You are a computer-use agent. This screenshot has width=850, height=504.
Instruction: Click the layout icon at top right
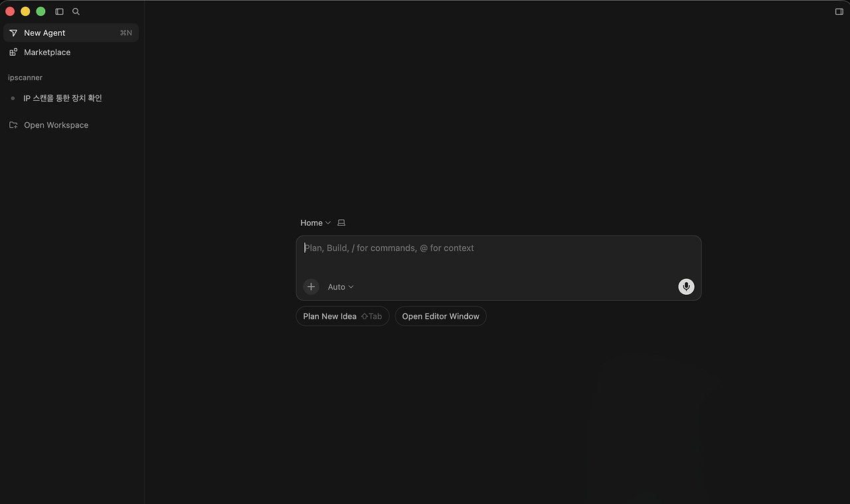coord(838,11)
